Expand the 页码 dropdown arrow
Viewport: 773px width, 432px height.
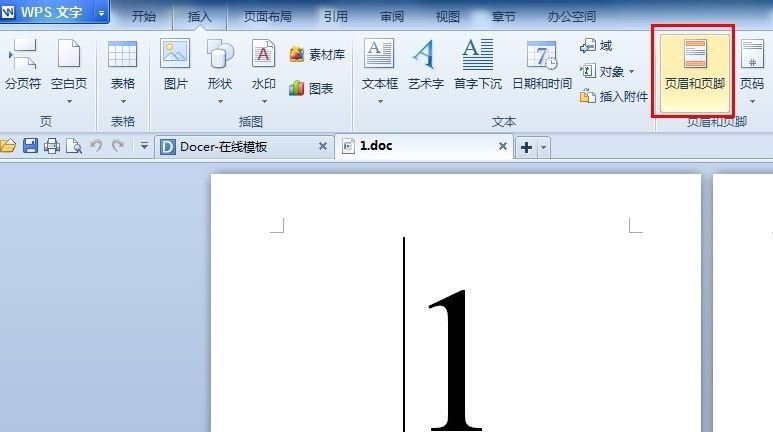point(752,102)
